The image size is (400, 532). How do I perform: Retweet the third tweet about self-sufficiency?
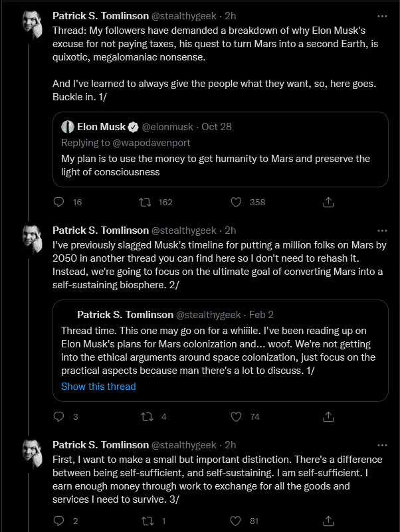(147, 521)
